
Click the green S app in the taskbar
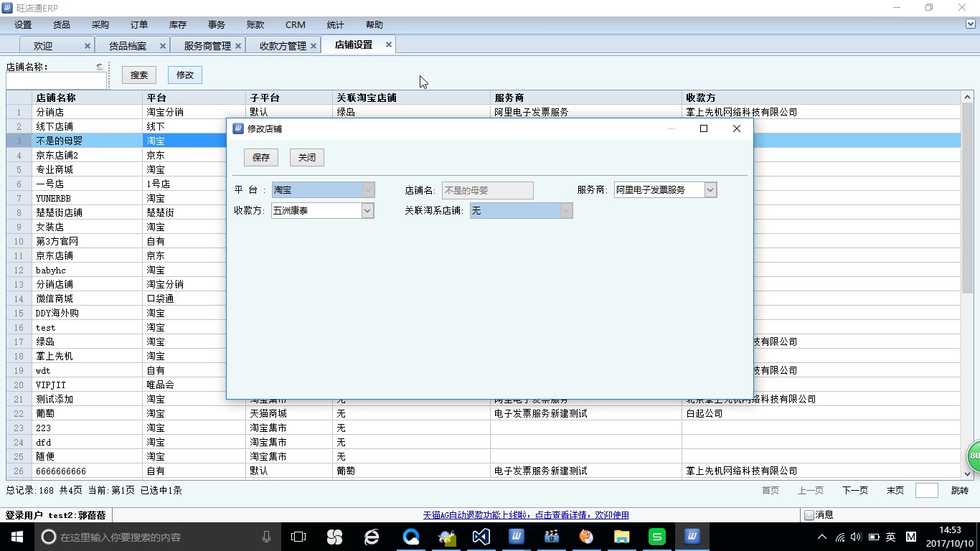pos(656,537)
